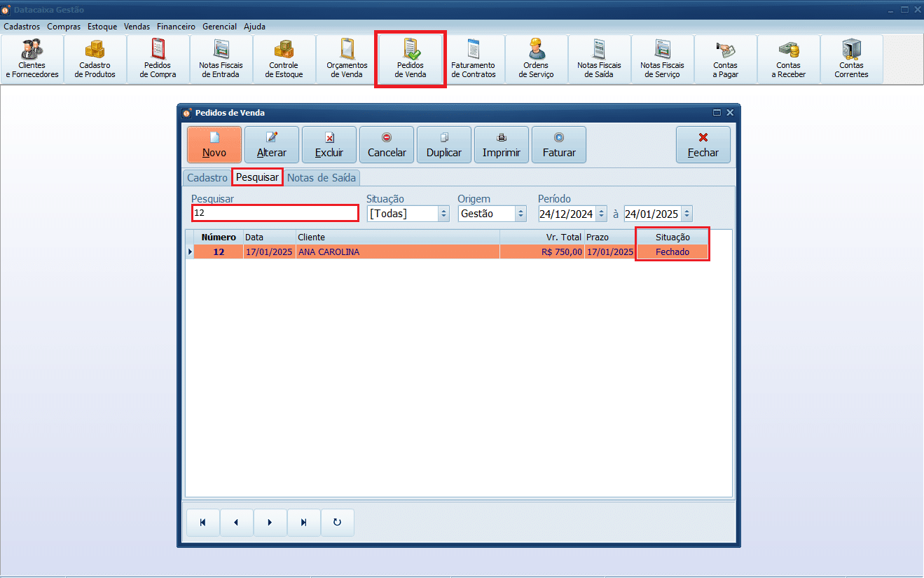Image resolution: width=924 pixels, height=578 pixels.
Task: Switch to the Notas de Saída tab
Action: point(322,178)
